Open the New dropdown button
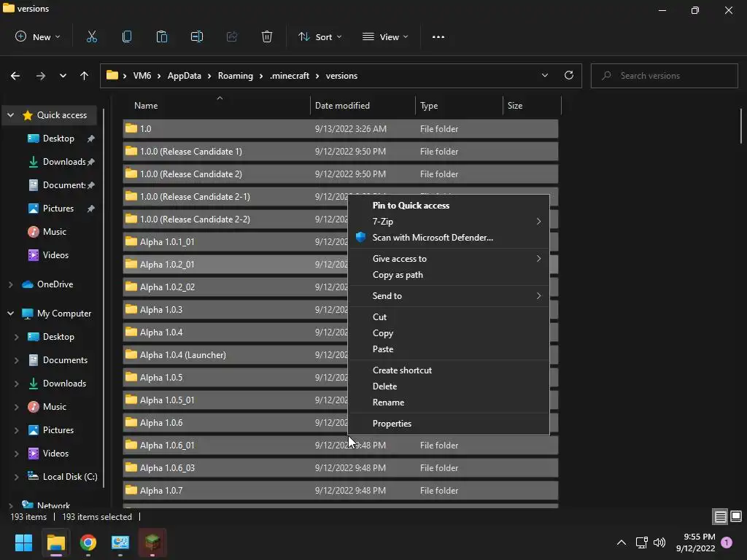The width and height of the screenshot is (747, 560). click(x=38, y=36)
